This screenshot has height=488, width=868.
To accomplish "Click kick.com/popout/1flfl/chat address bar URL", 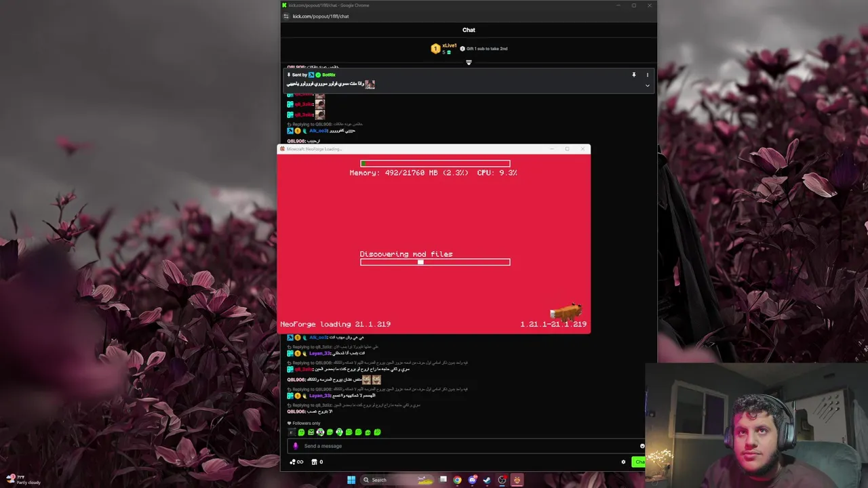I will (321, 16).
